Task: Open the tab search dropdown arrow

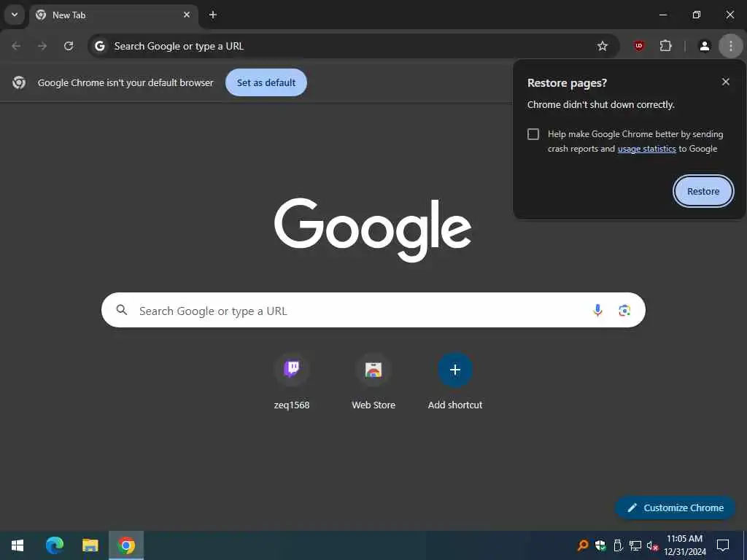Action: 15,15
